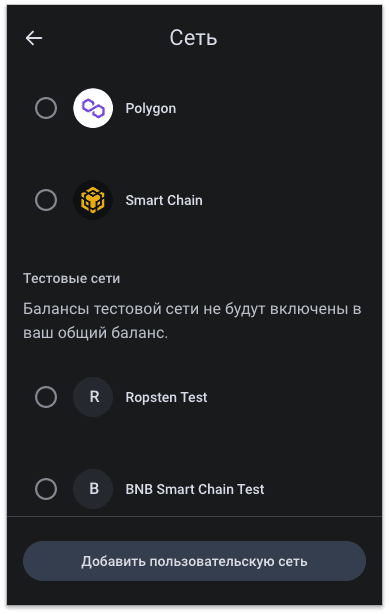This screenshot has width=389, height=614.
Task: Go back using the left arrow
Action: 34,38
